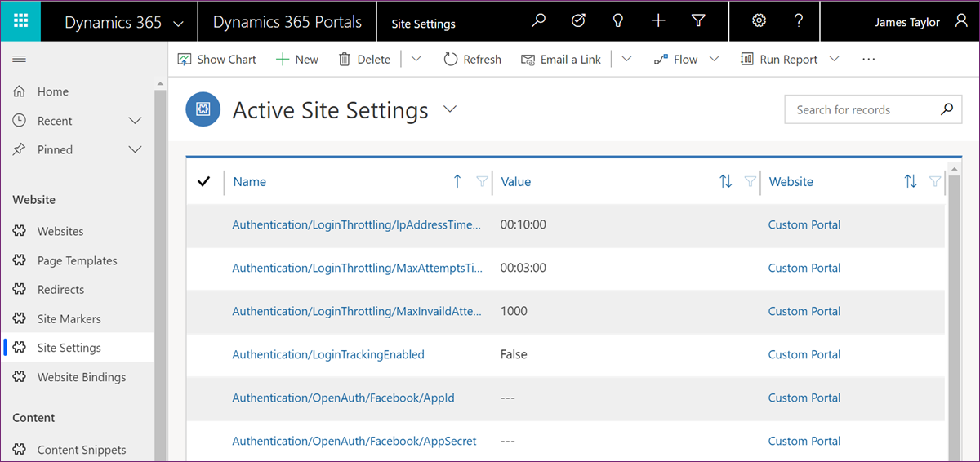Viewport: 980px width, 462px height.
Task: Collapse the sidebar with hamburger icon
Action: click(20, 59)
